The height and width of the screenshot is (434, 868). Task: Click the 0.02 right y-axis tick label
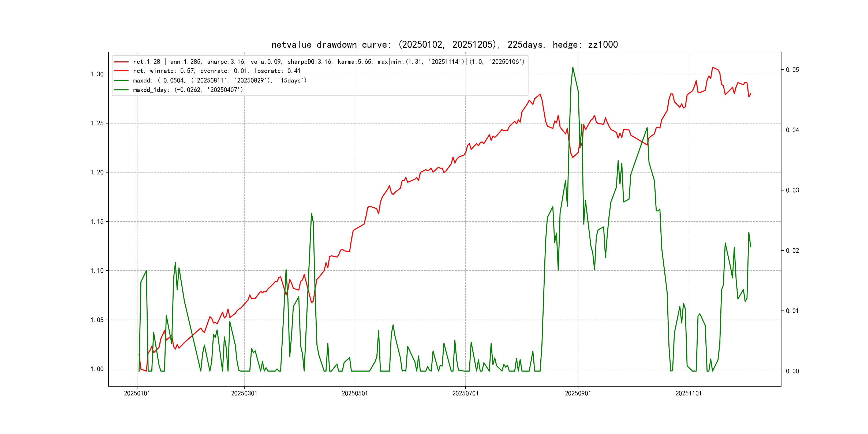[792, 250]
